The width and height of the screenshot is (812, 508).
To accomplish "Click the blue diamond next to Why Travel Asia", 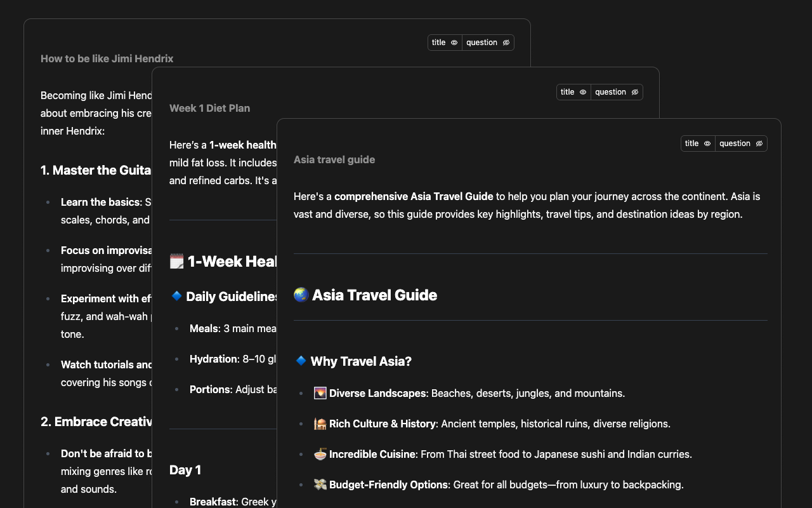I will (301, 361).
